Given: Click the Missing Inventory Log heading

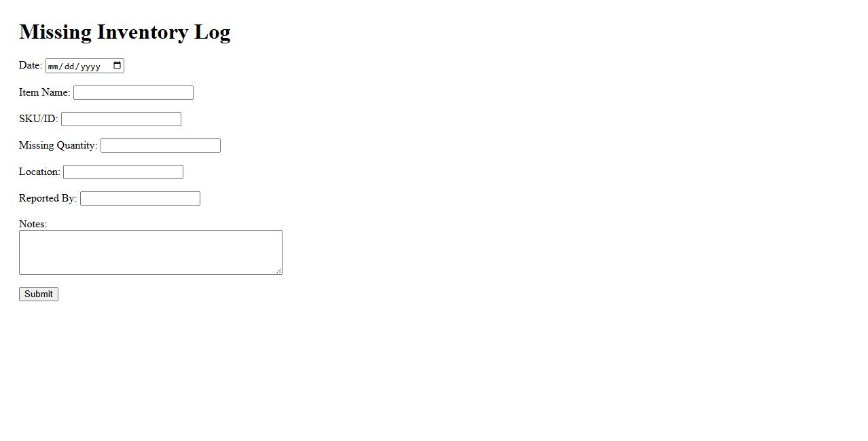Looking at the screenshot, I should 125,32.
